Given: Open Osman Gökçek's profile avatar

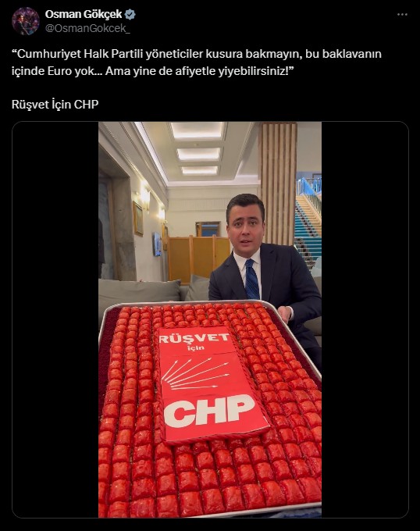Looking at the screenshot, I should 26,21.
